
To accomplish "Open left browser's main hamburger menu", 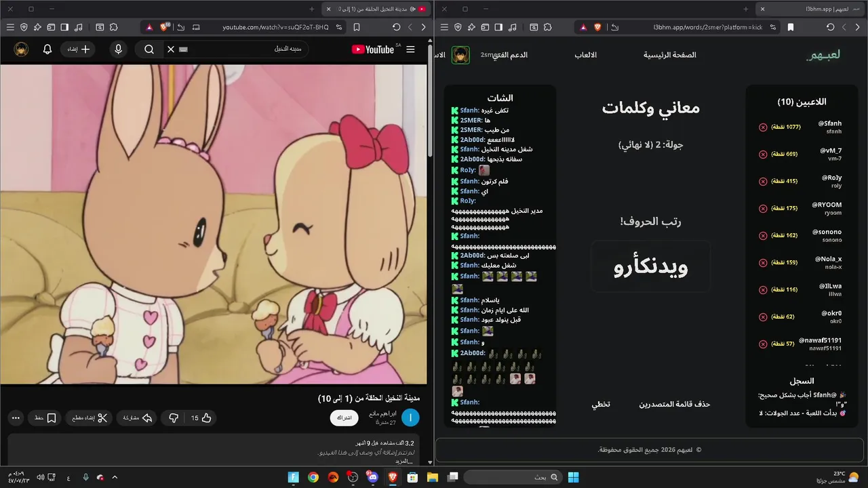I will [x=10, y=27].
